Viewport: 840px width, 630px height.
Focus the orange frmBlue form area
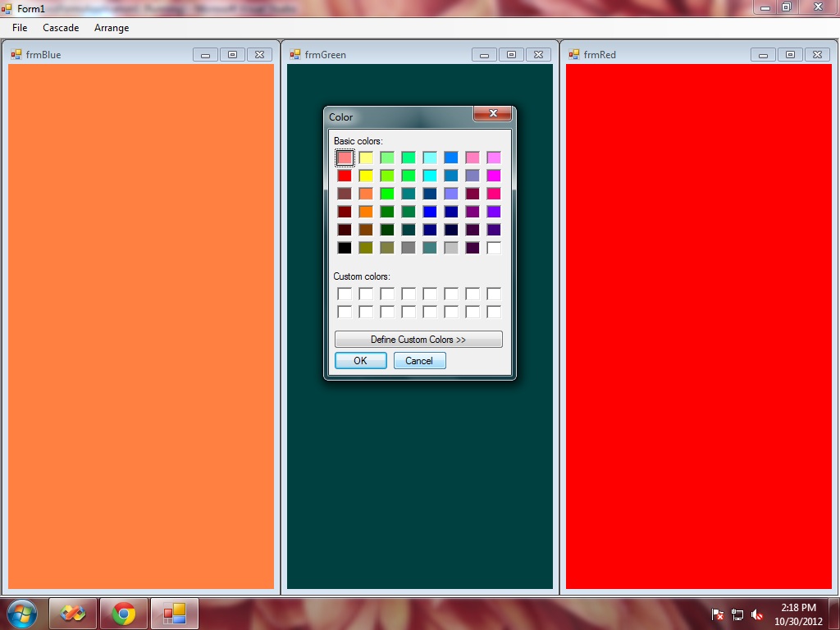(x=141, y=326)
